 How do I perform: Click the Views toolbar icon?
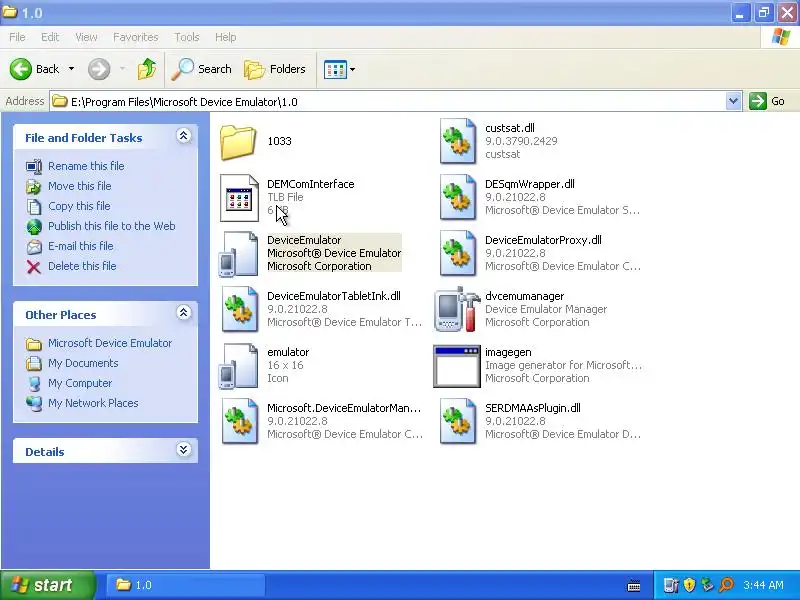pyautogui.click(x=336, y=69)
